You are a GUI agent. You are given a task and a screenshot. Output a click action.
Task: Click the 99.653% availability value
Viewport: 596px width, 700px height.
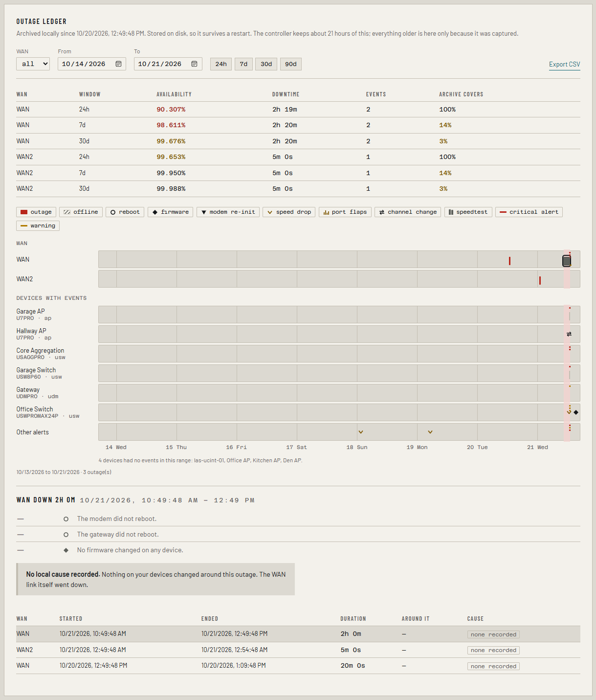(171, 157)
